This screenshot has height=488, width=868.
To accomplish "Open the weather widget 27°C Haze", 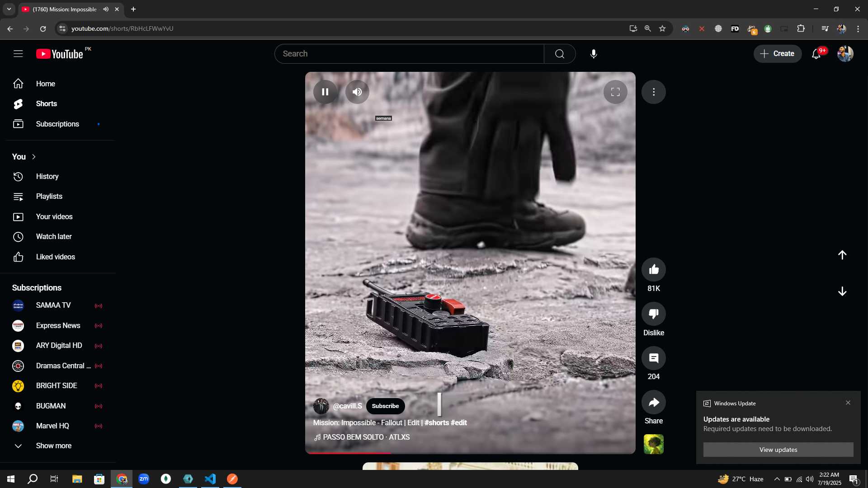I will [x=741, y=479].
